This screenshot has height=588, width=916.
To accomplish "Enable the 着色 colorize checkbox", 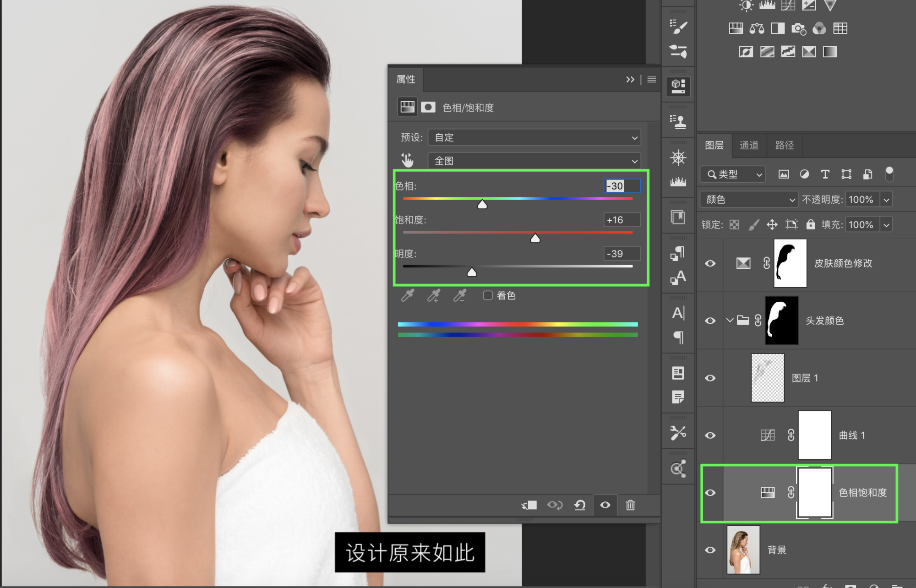I will pyautogui.click(x=488, y=295).
